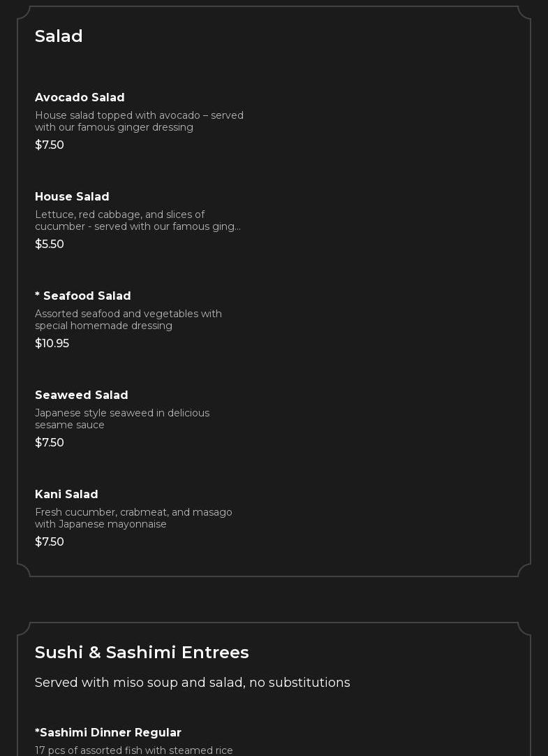Image resolution: width=548 pixels, height=756 pixels.
Task: Click the $7.50 price under Seaweed Salad
Action: click(x=50, y=443)
